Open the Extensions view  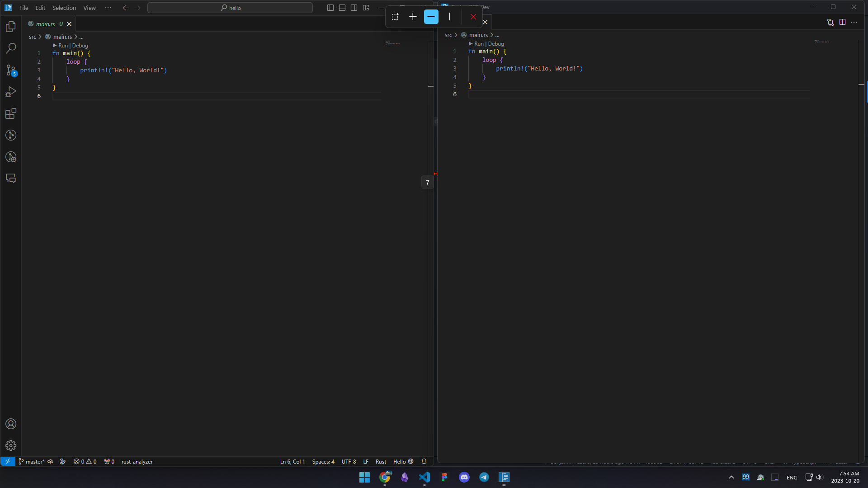point(11,114)
